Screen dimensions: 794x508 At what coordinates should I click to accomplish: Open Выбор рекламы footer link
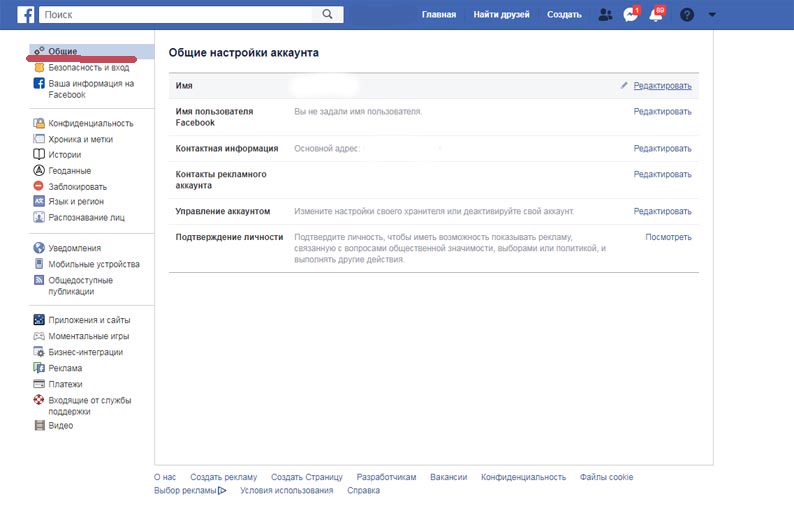coord(185,490)
